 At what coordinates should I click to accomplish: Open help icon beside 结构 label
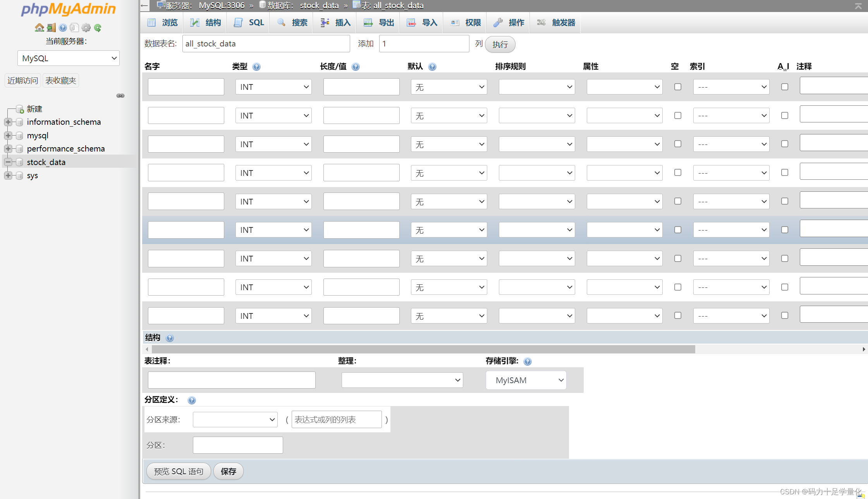point(170,338)
